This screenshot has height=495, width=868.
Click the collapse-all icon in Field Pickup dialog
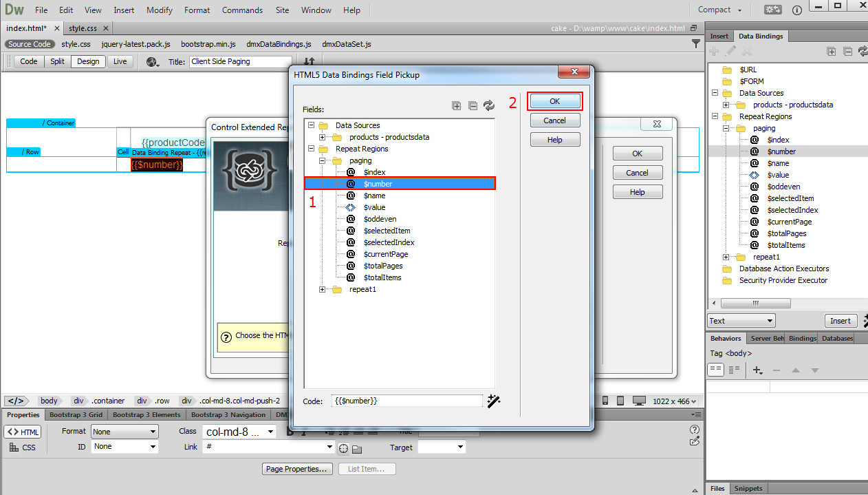[473, 105]
